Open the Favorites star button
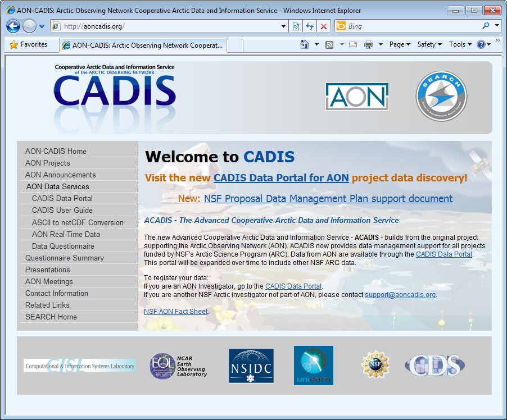 28,44
